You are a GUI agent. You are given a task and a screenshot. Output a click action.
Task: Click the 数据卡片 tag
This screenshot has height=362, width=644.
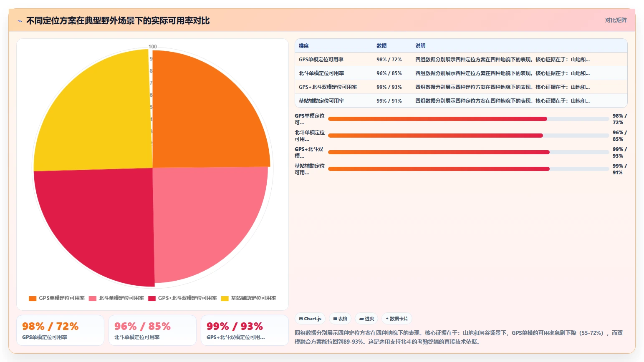click(397, 319)
